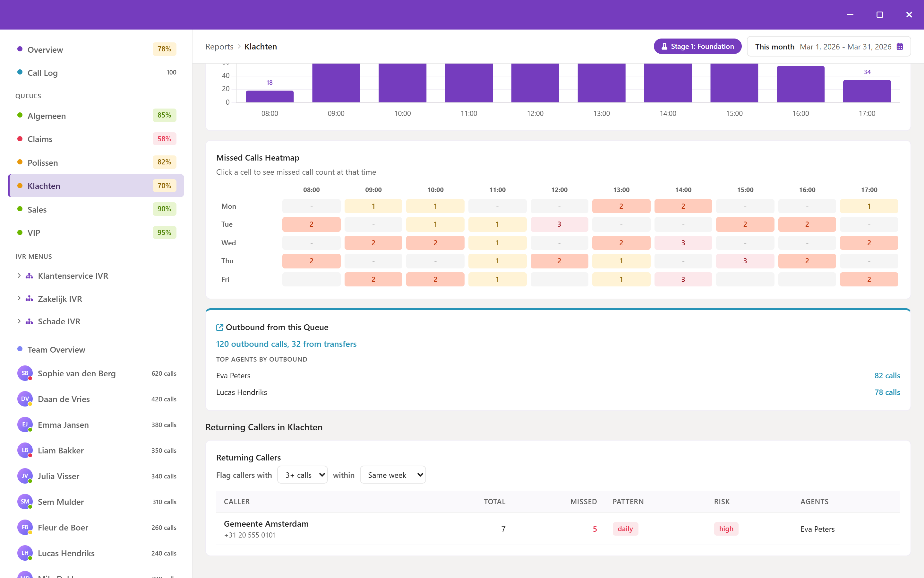The image size is (924, 578).
Task: Select Emma Jansen in team list
Action: pyautogui.click(x=96, y=425)
